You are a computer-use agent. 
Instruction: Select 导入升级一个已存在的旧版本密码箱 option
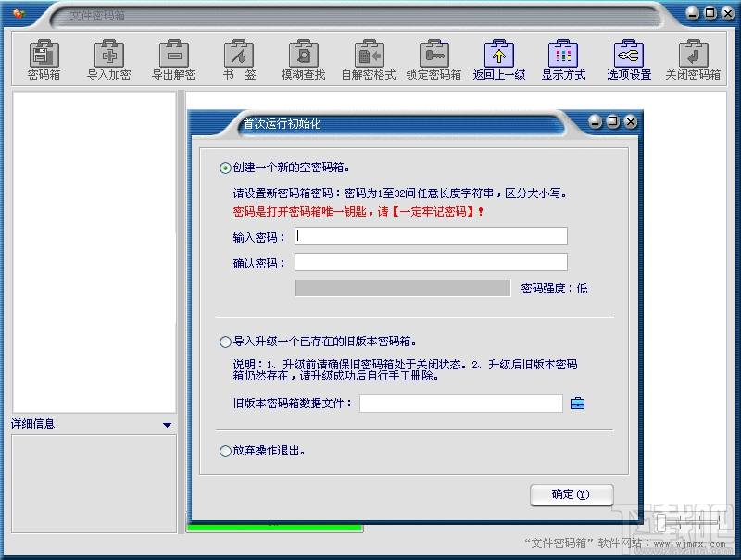225,342
